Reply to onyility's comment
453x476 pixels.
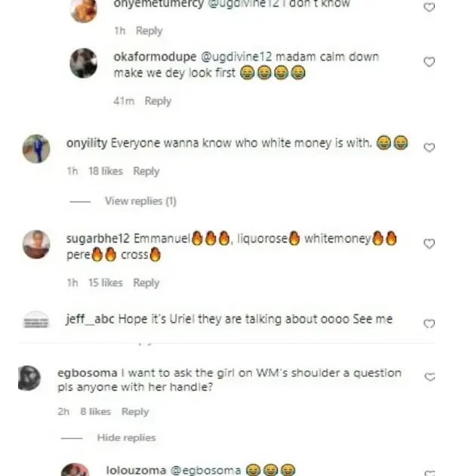tap(146, 172)
